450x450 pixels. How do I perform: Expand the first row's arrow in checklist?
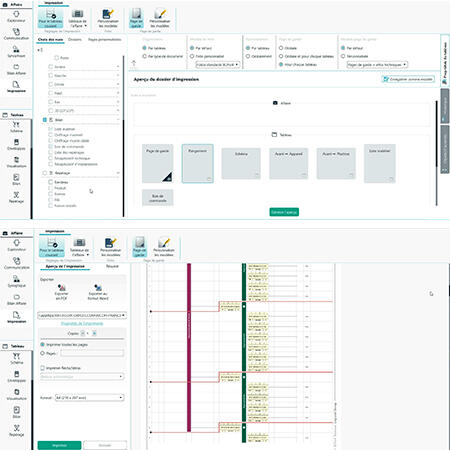(118, 67)
